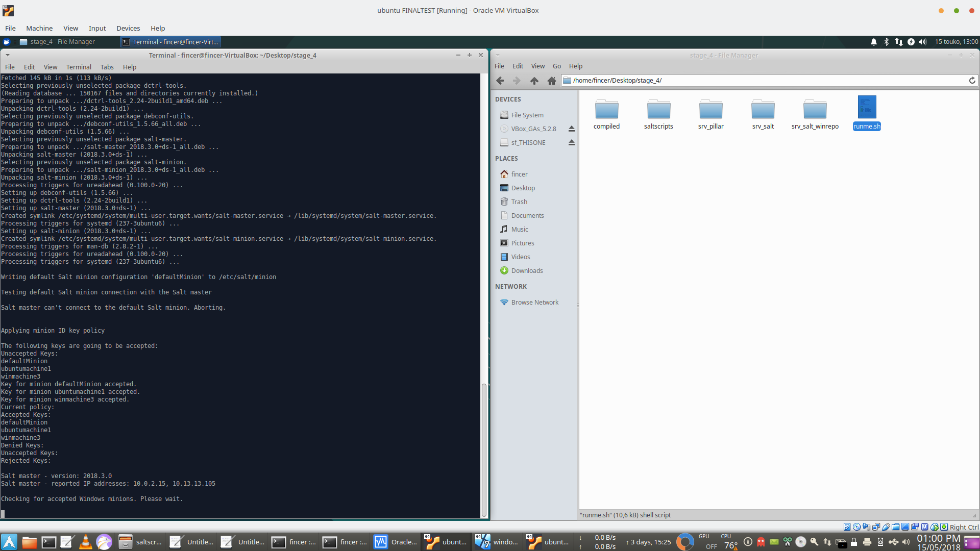980x551 pixels.
Task: Open the Trash in places sidebar
Action: pos(519,202)
